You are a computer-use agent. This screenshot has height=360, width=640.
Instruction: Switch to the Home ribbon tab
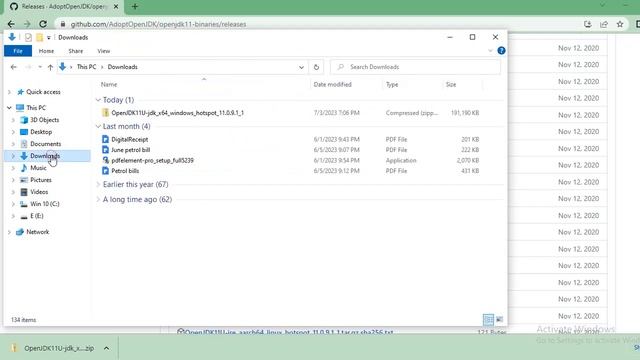46,51
